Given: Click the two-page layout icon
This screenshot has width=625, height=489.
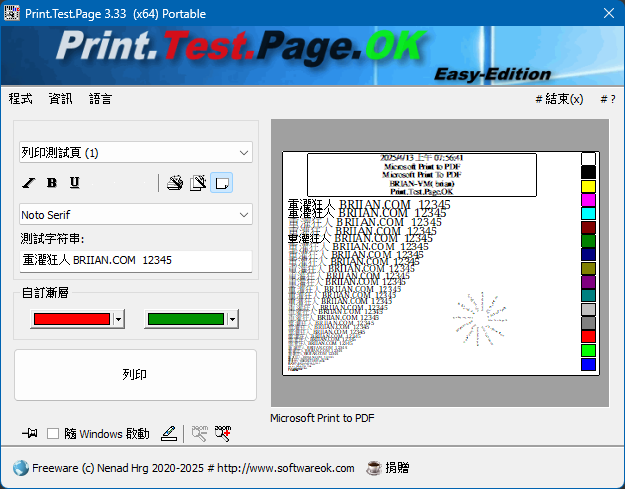Looking at the screenshot, I should [x=198, y=182].
